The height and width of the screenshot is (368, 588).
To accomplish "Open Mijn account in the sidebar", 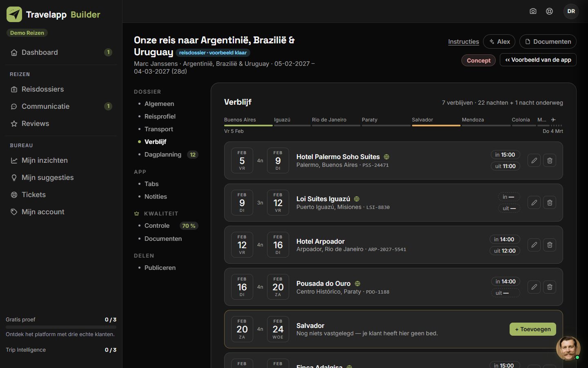I will pos(61,212).
